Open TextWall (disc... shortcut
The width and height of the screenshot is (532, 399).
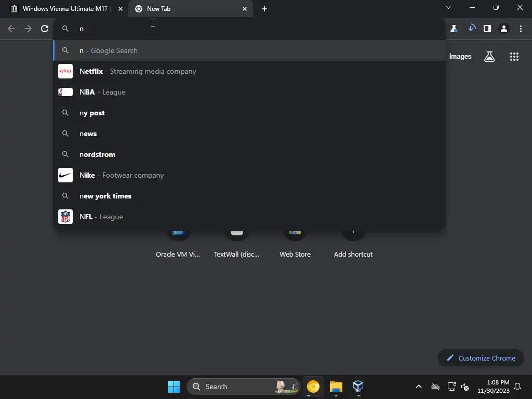pyautogui.click(x=236, y=244)
